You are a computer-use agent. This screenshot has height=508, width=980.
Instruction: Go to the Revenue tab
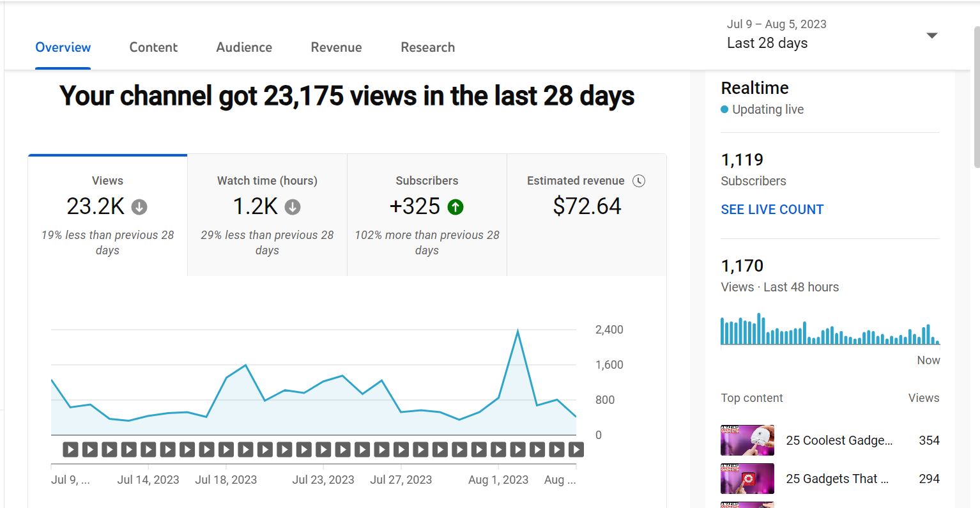[336, 47]
